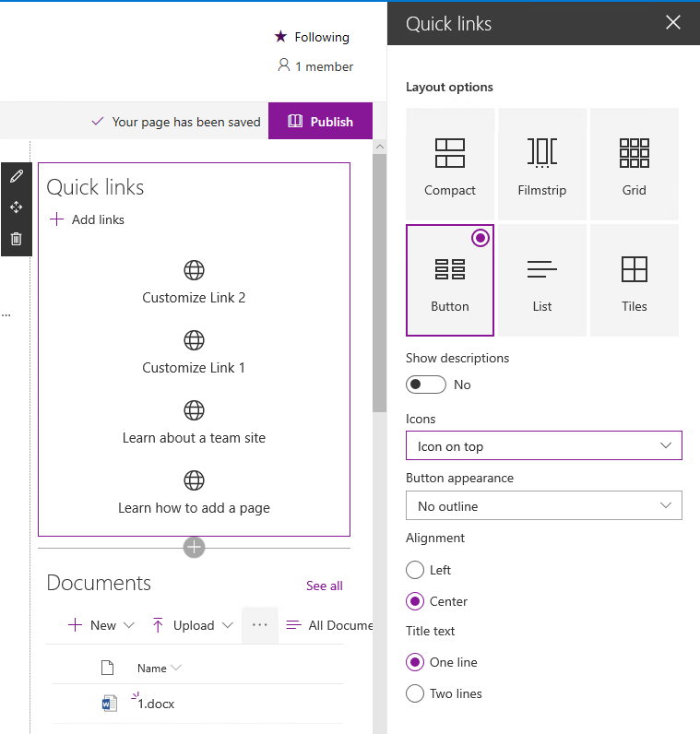Open the Customize Link 1 link
The width and height of the screenshot is (700, 734).
pyautogui.click(x=194, y=368)
